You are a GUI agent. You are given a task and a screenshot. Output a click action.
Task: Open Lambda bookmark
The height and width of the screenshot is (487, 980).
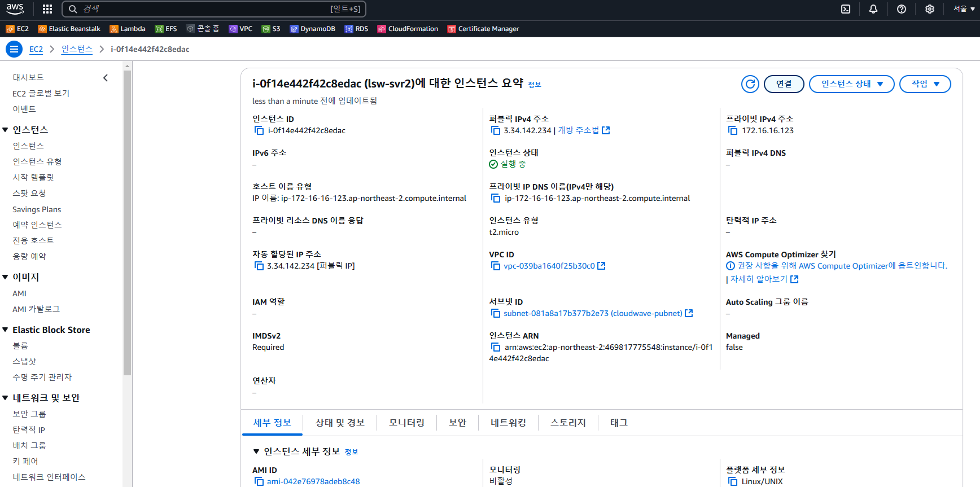click(x=128, y=29)
